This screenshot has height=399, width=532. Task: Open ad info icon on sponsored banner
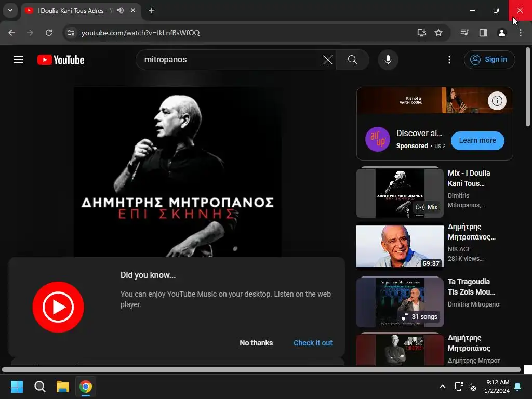[497, 101]
